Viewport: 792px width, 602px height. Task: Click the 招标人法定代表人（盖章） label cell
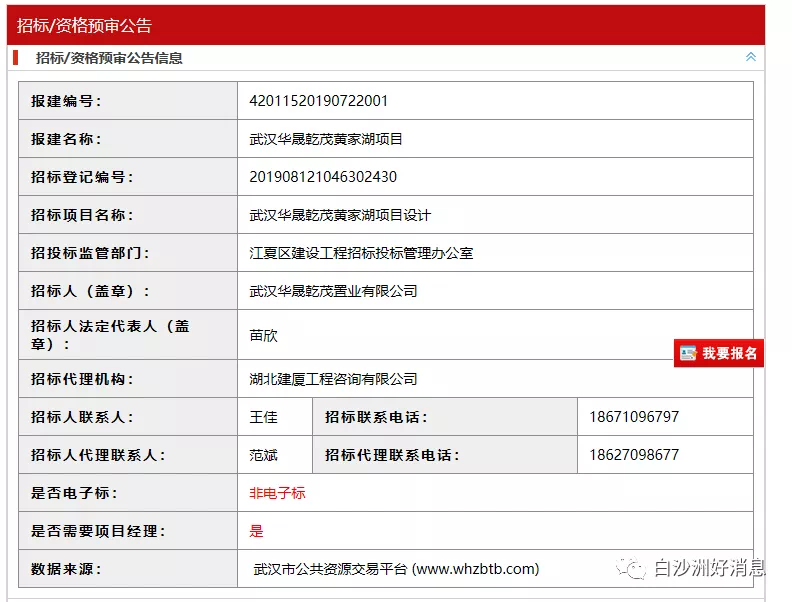[128, 335]
